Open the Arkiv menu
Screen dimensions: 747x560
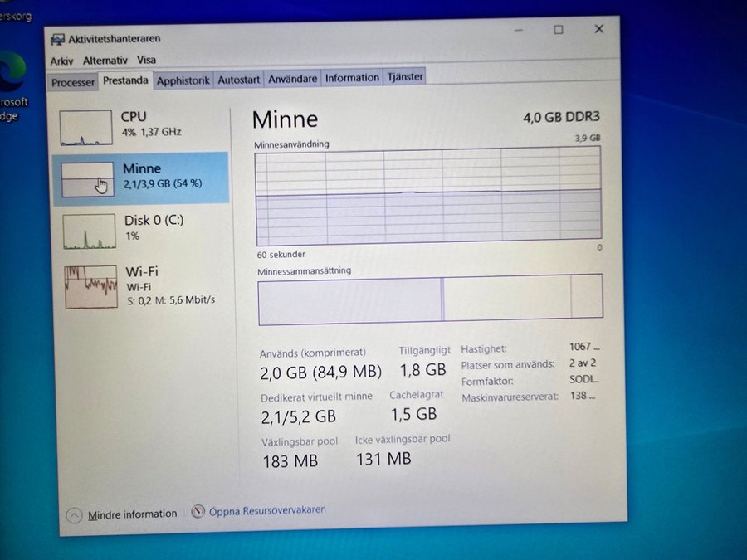click(61, 61)
